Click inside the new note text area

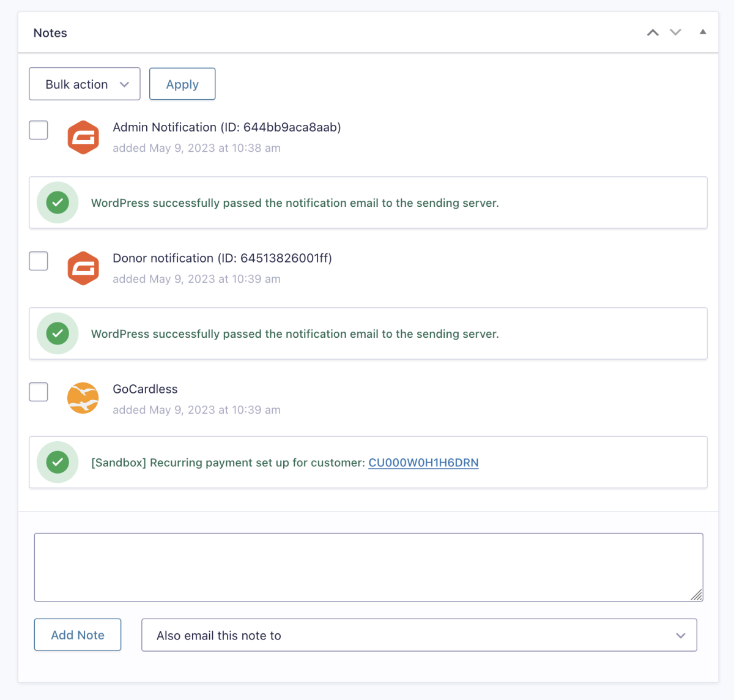(x=367, y=567)
